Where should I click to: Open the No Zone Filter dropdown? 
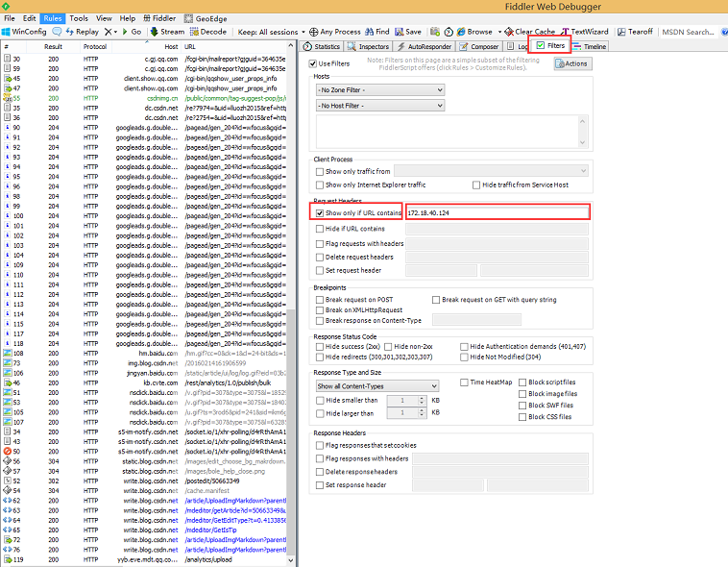coord(380,89)
